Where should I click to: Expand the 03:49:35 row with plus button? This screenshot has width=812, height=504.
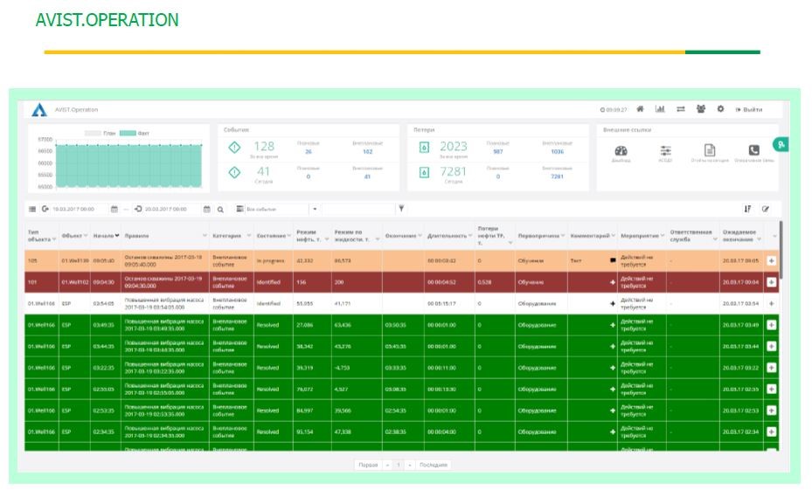coord(771,325)
